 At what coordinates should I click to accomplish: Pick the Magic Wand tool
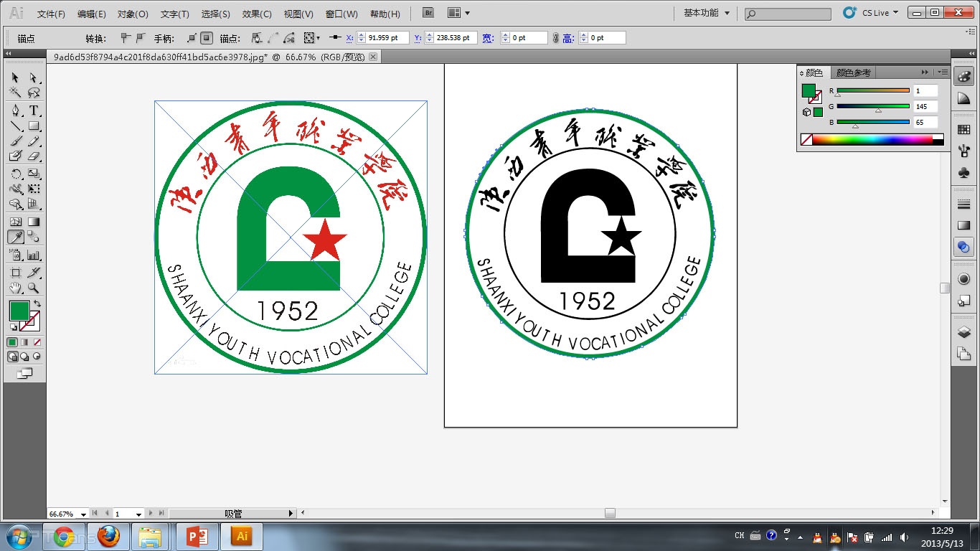pos(16,93)
